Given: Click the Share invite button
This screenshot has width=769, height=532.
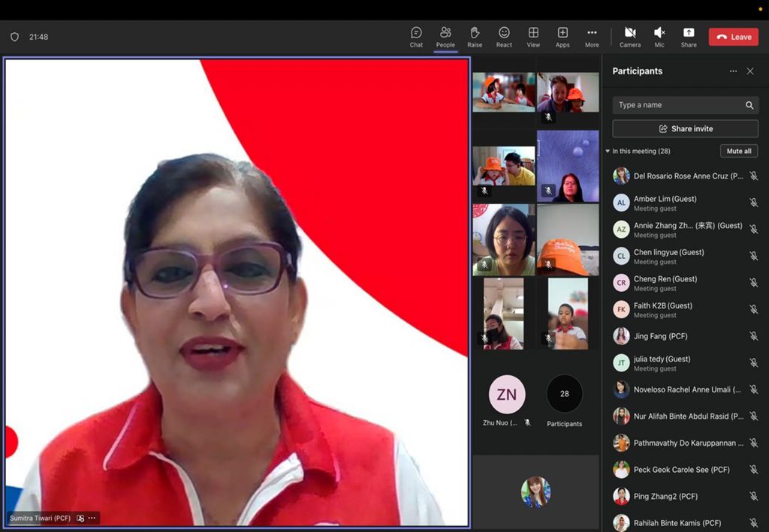Looking at the screenshot, I should pos(685,129).
